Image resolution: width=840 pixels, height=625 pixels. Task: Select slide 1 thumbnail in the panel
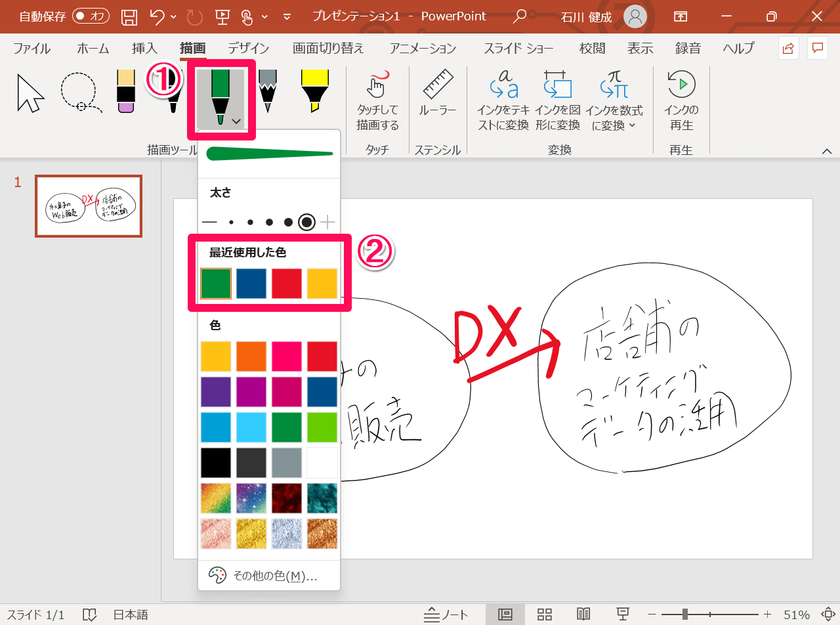click(x=88, y=206)
